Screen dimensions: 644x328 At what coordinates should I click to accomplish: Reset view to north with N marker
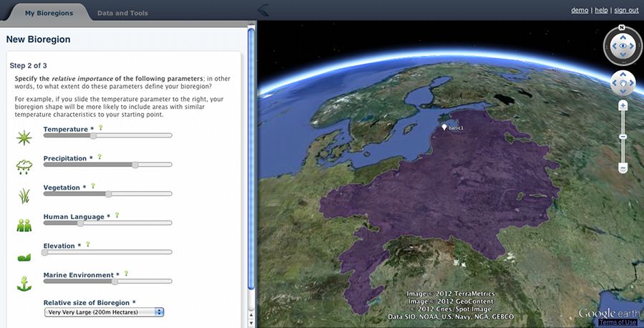[x=622, y=27]
